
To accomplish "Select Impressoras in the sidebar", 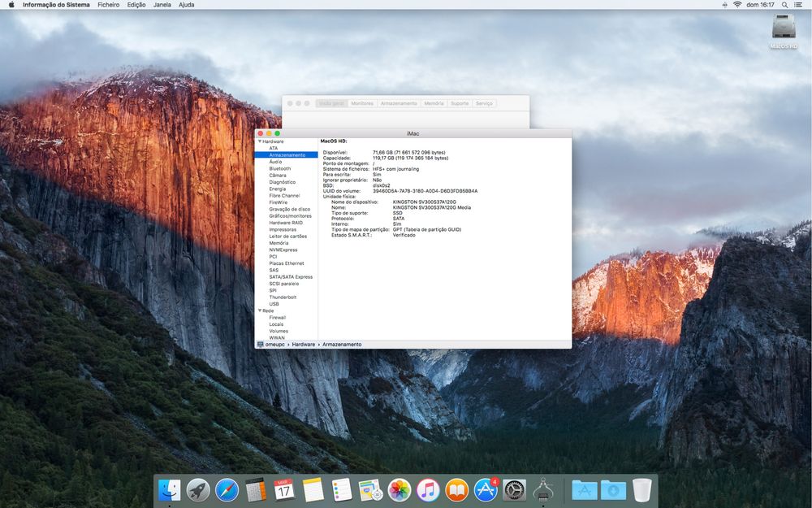I will pyautogui.click(x=283, y=229).
